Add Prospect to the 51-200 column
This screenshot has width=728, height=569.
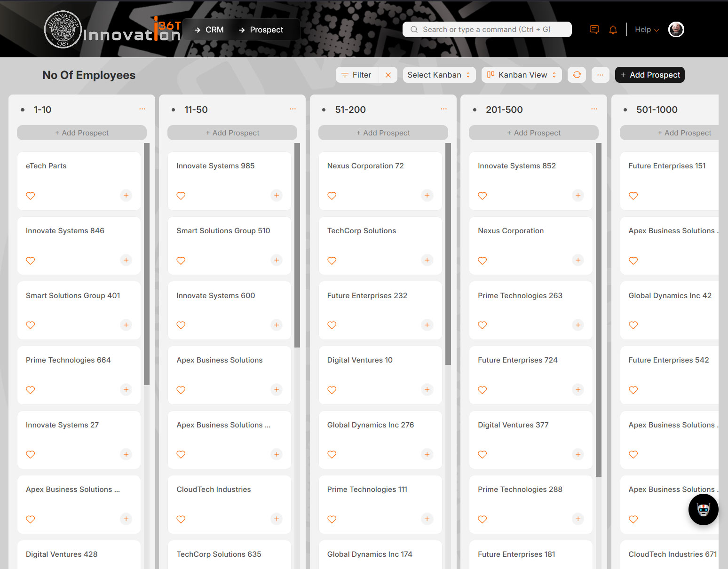[x=383, y=133]
